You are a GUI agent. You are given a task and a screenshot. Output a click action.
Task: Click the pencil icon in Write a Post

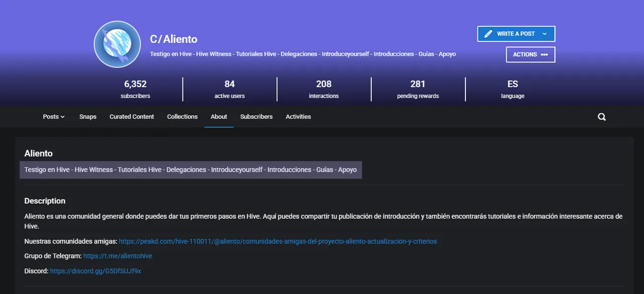pos(488,34)
